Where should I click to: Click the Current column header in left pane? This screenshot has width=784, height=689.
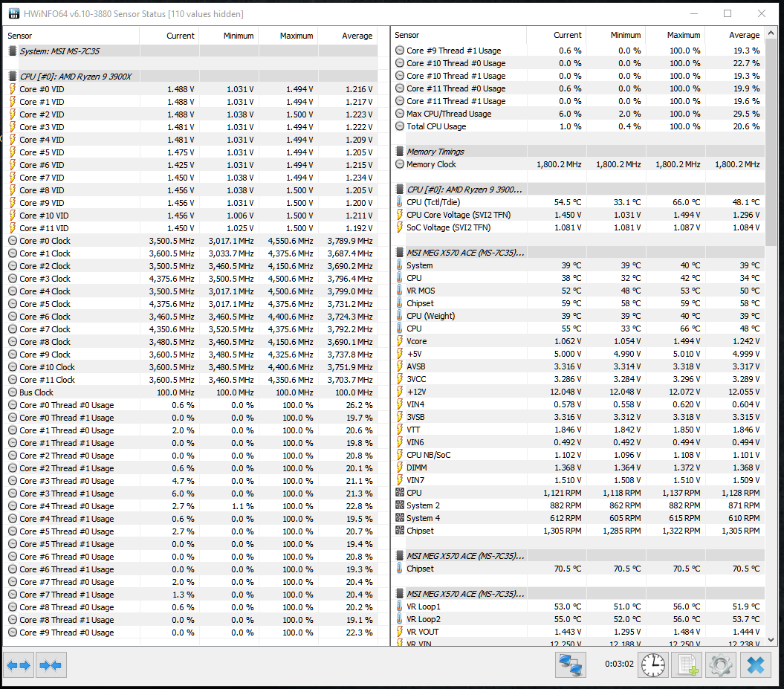pos(169,36)
